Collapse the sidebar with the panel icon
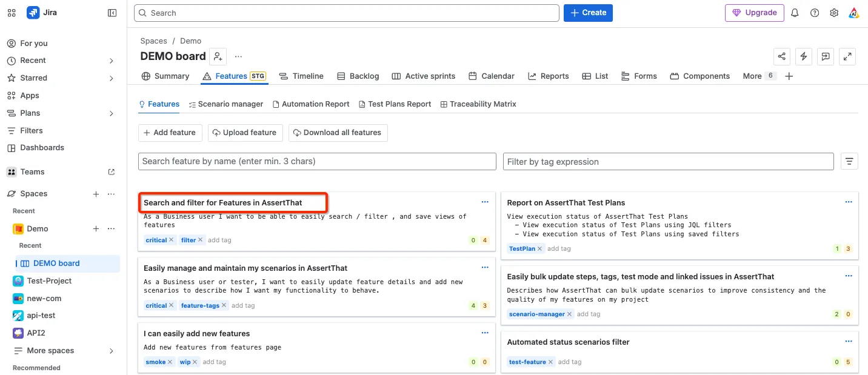The image size is (868, 375). [112, 13]
